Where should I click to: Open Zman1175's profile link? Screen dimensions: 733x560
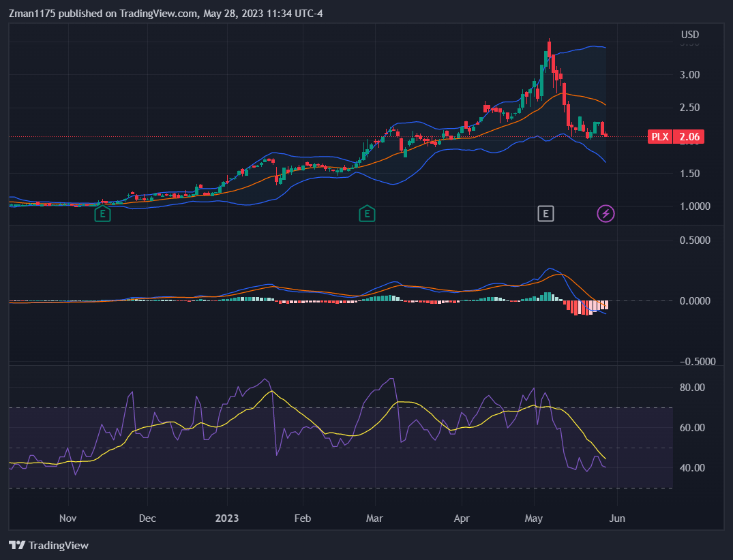coord(31,13)
